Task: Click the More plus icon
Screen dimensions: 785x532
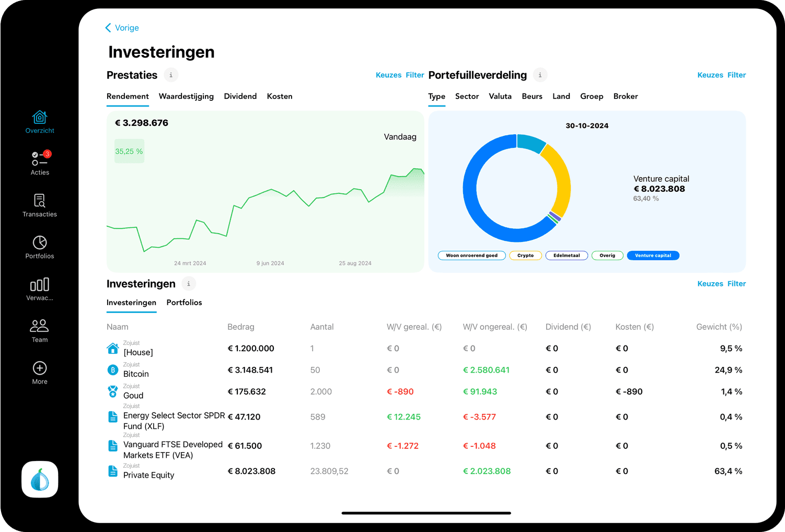Action: [40, 373]
